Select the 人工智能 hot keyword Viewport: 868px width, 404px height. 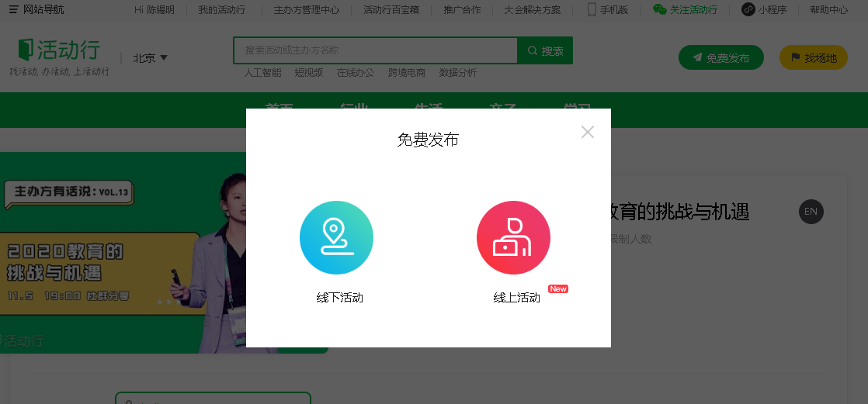tap(263, 72)
